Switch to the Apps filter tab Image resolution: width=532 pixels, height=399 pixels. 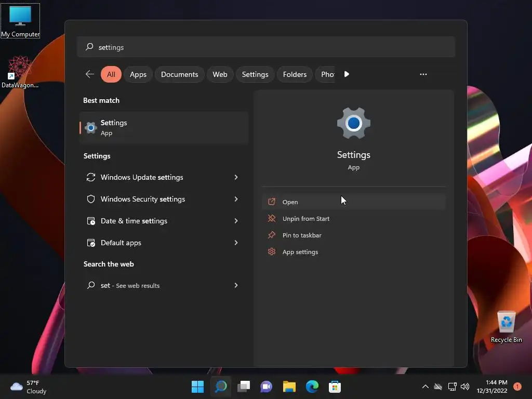click(x=138, y=74)
